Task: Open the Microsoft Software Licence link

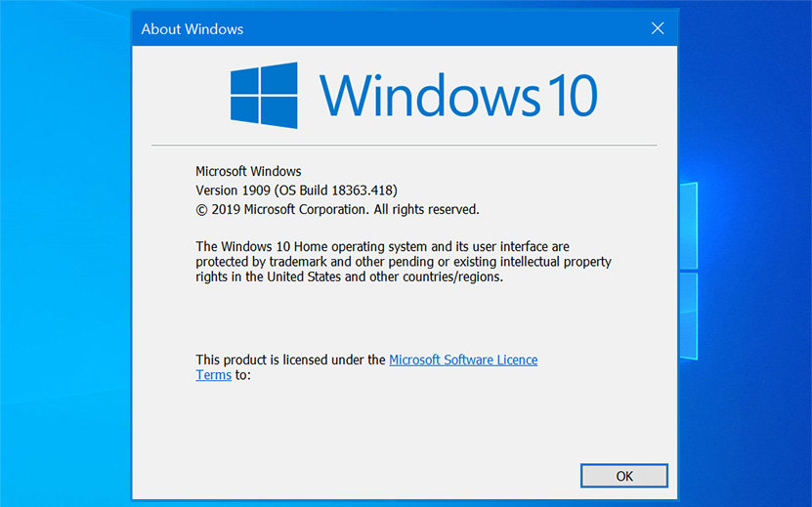Action: (463, 359)
